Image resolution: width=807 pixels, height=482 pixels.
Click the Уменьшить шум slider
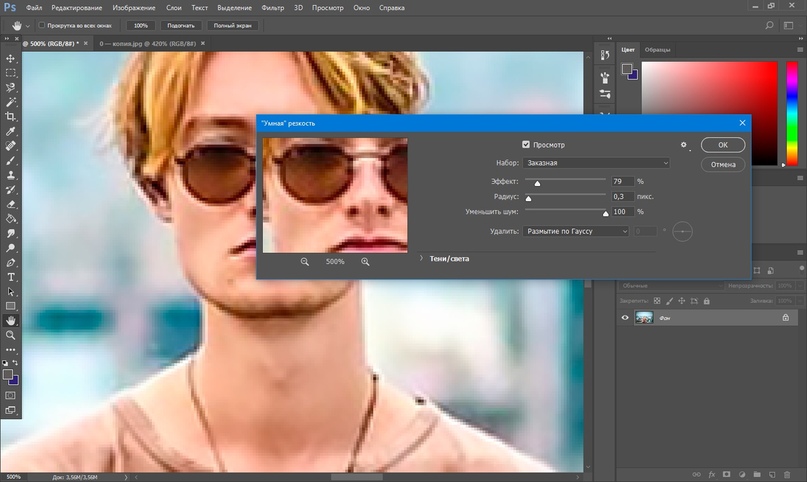[x=565, y=211]
